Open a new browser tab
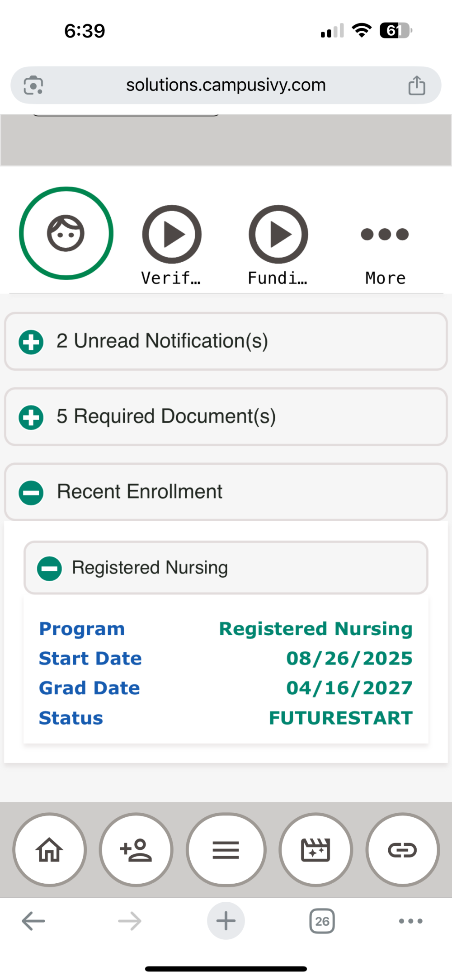Screen dimensions: 452x980 [226, 921]
